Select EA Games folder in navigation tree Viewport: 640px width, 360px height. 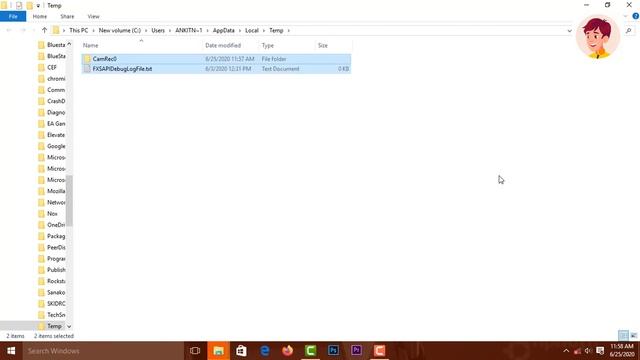point(52,123)
